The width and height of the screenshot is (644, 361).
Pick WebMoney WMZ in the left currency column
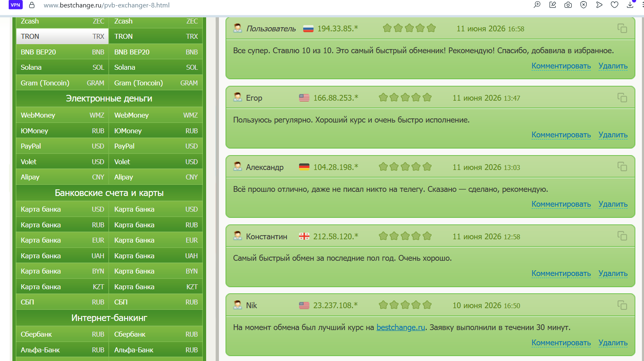62,115
